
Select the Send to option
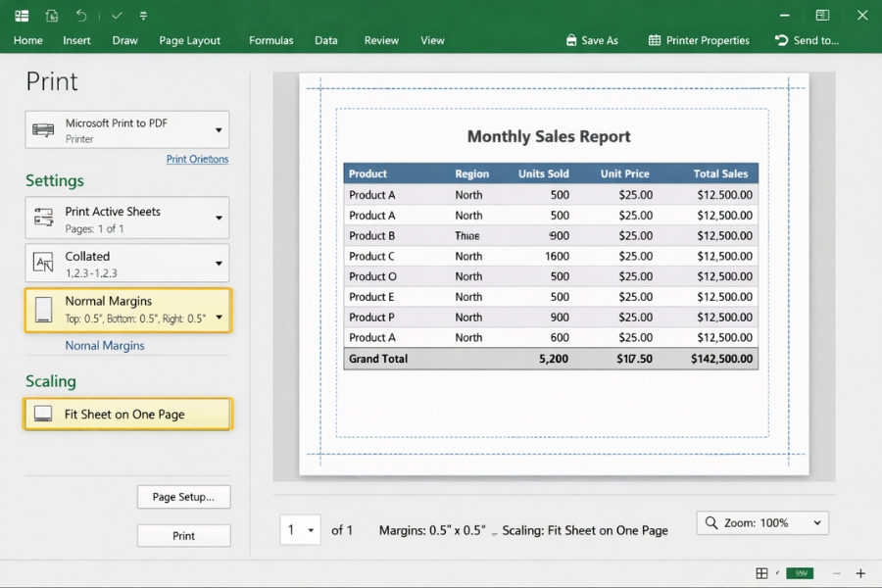[x=807, y=40]
